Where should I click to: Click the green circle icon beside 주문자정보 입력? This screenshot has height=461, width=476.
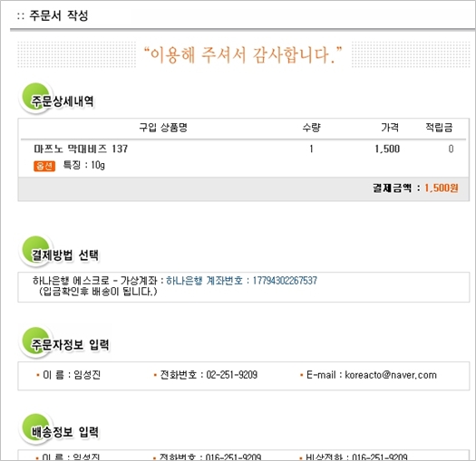click(36, 341)
